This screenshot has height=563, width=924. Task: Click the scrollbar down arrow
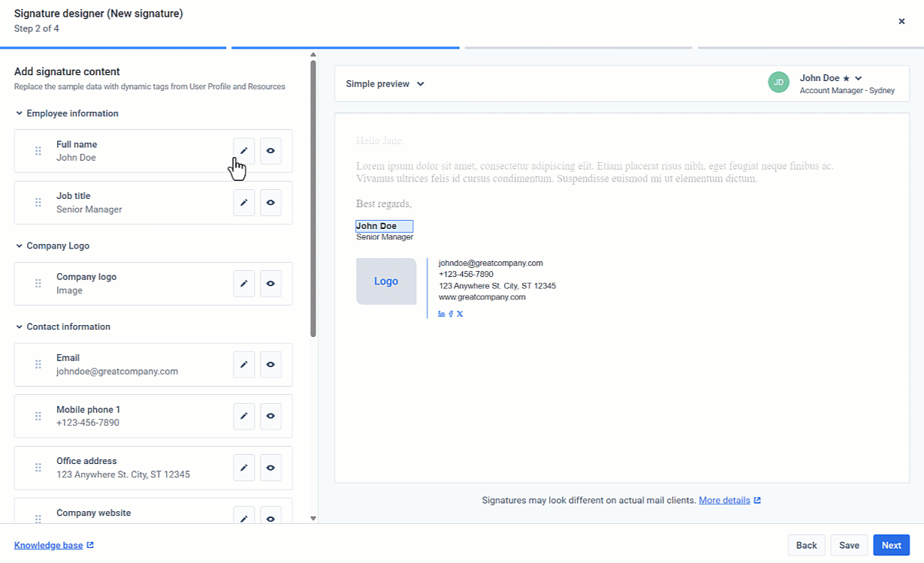click(313, 518)
